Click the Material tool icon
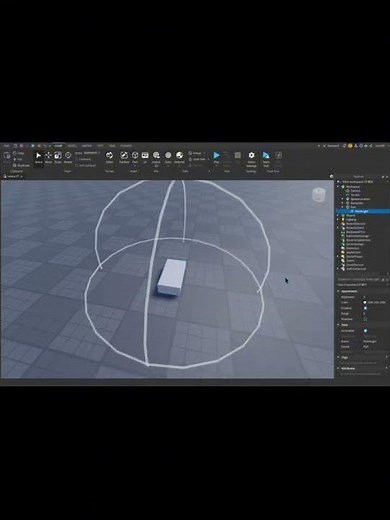 click(179, 155)
